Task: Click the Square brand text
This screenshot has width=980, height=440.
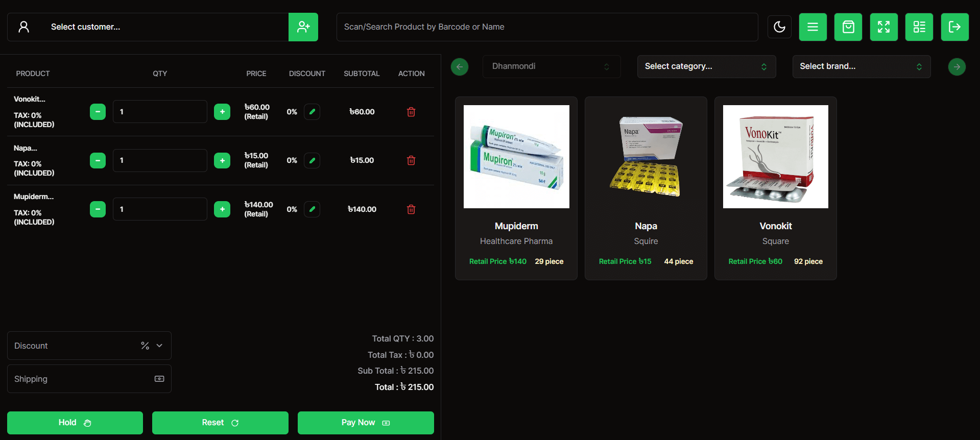Action: pyautogui.click(x=776, y=241)
